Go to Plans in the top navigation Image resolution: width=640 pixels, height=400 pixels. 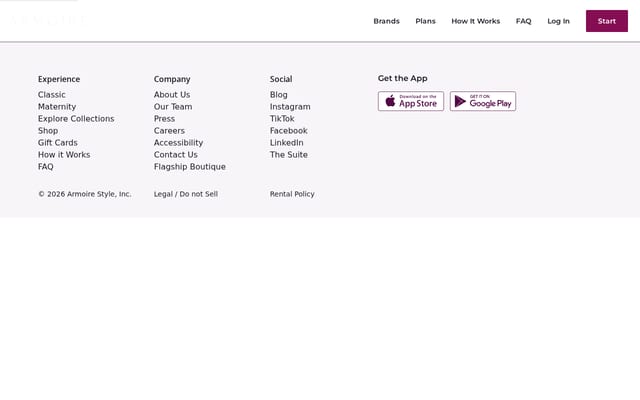point(425,21)
